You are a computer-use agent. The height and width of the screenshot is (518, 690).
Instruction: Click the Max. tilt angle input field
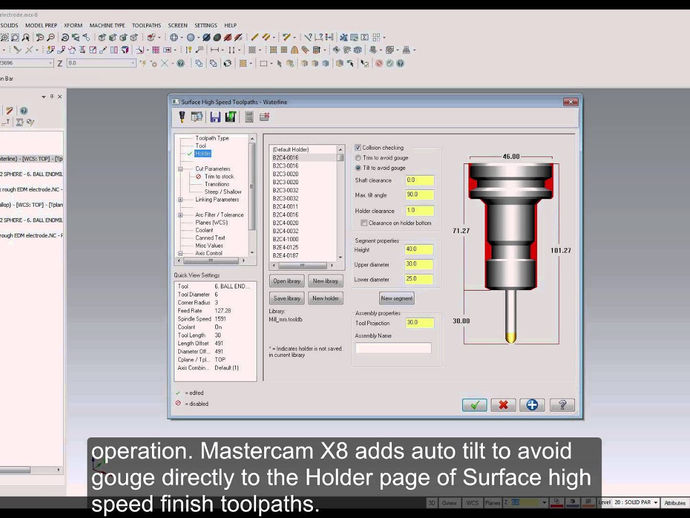419,195
